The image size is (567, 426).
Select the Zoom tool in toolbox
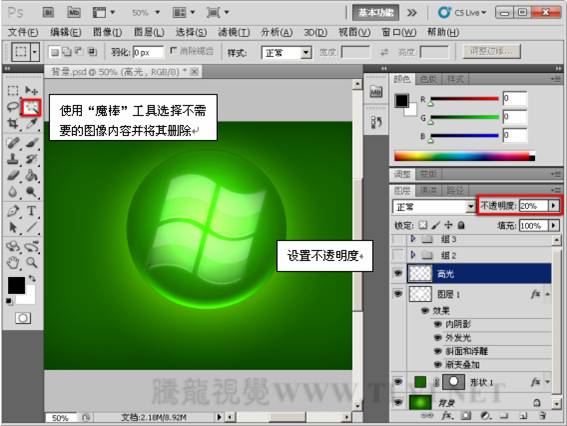[31, 263]
